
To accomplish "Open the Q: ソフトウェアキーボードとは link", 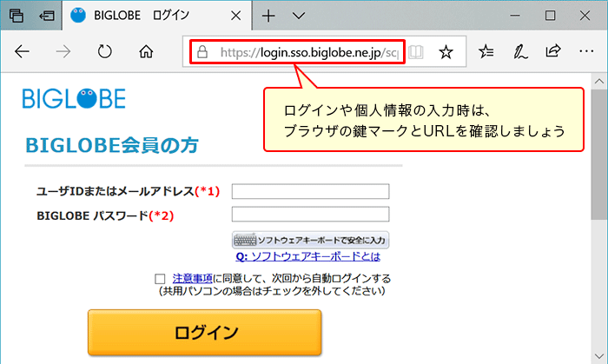I will [307, 256].
